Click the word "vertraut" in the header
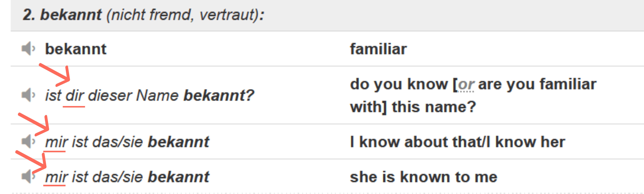644x194 pixels. pyautogui.click(x=226, y=15)
